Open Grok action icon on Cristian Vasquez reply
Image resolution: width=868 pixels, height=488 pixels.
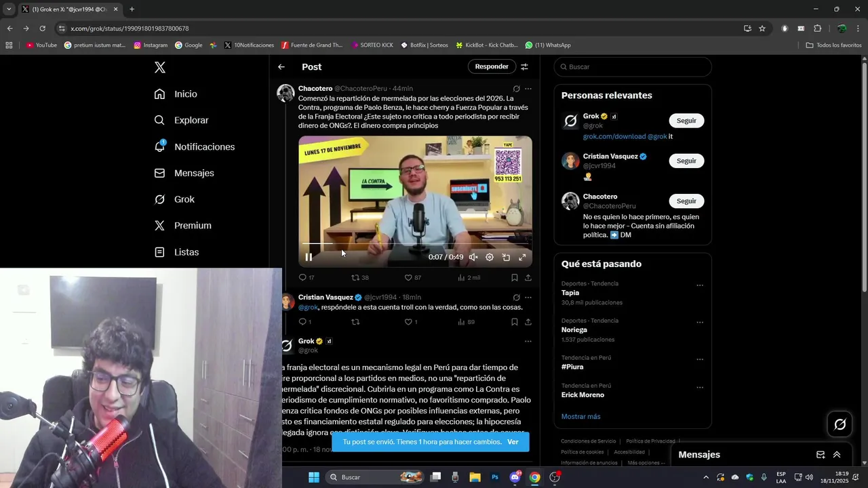coord(516,298)
